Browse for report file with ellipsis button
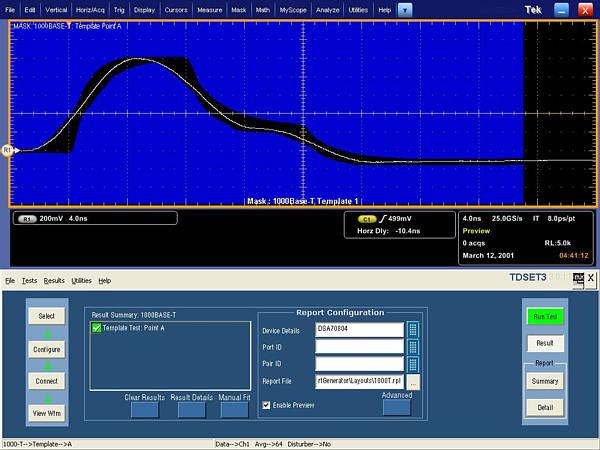This screenshot has height=450, width=600. (412, 381)
